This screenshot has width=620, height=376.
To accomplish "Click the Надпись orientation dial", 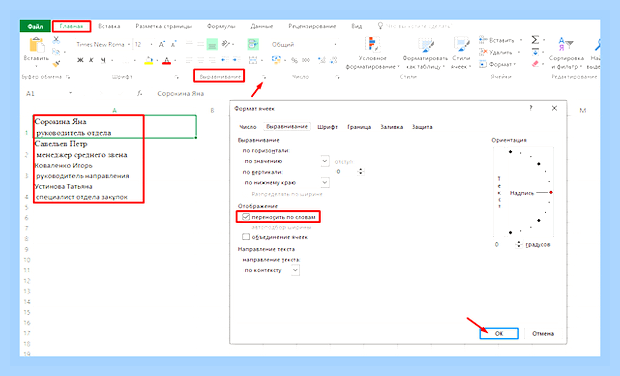I will click(x=524, y=193).
